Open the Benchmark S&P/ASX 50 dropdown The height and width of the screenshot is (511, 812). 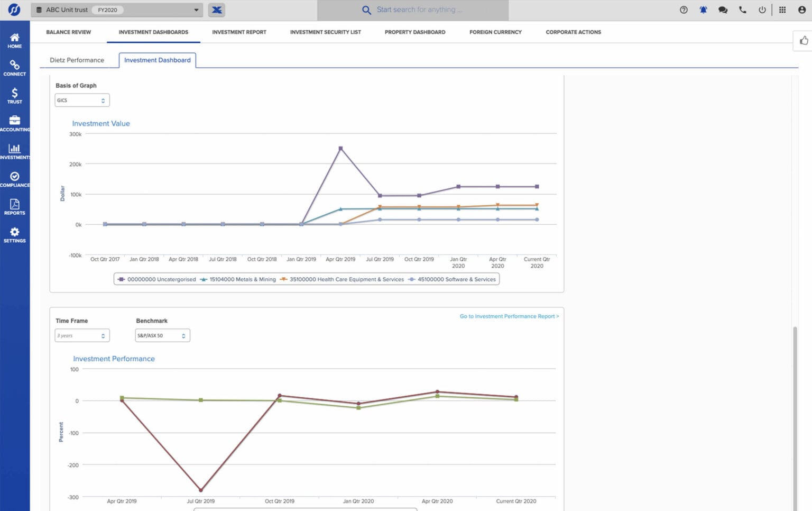tap(162, 335)
